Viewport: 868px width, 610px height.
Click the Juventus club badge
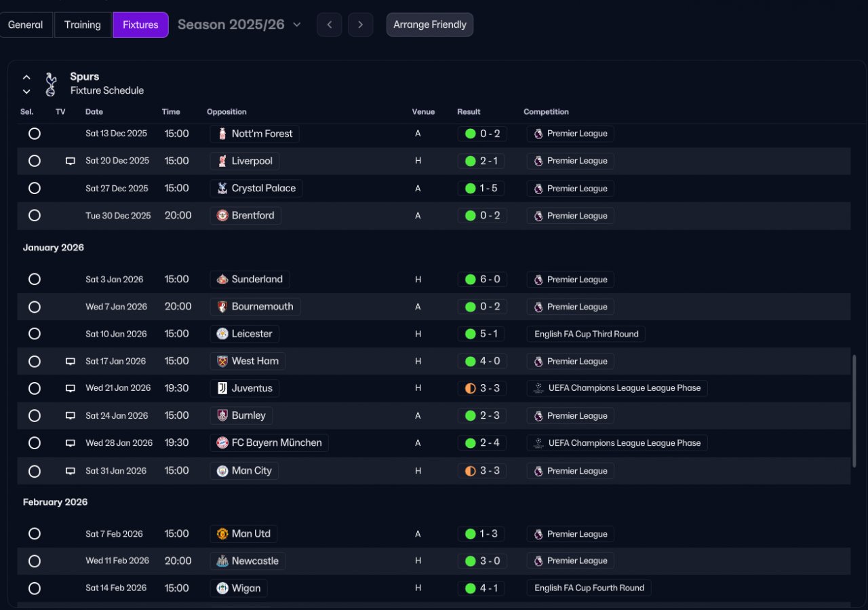tap(222, 388)
